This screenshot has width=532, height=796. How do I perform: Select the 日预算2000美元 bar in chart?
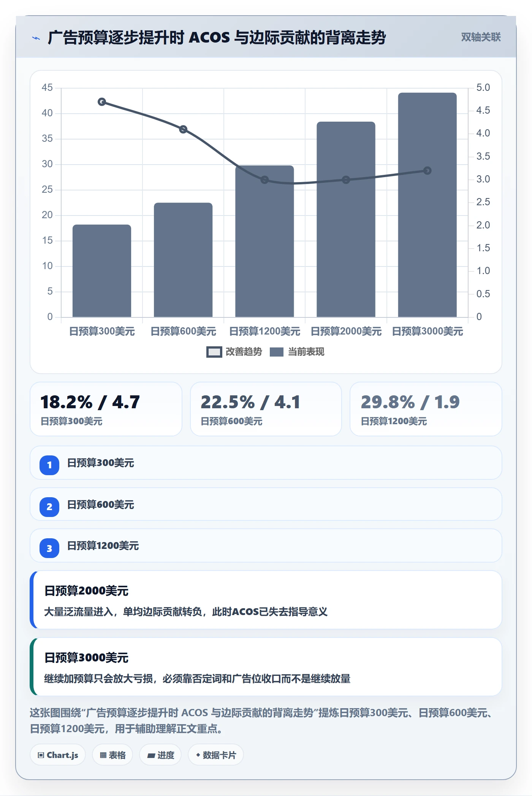click(346, 219)
